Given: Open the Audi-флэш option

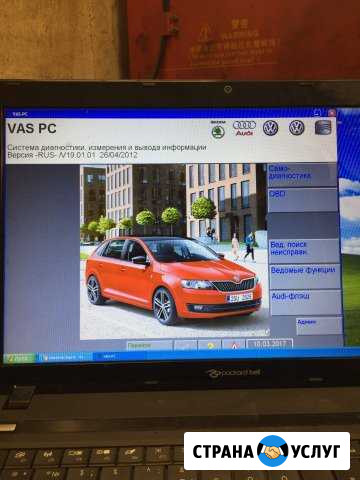Looking at the screenshot, I should [x=306, y=303].
